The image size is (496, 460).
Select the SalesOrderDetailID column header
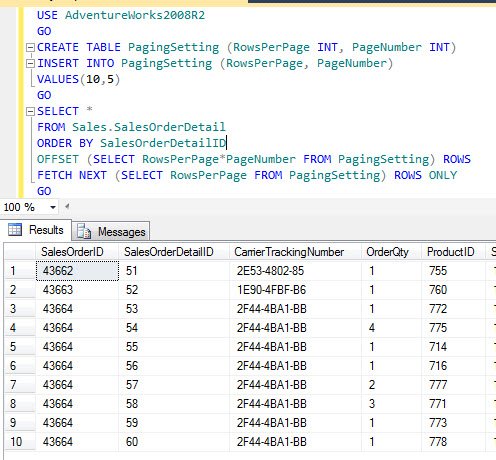coord(174,252)
